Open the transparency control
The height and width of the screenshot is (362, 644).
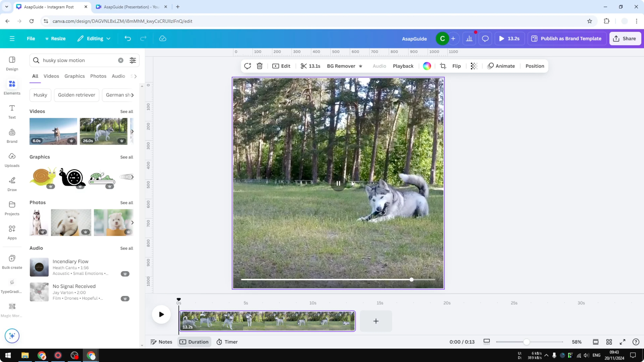pos(474,66)
